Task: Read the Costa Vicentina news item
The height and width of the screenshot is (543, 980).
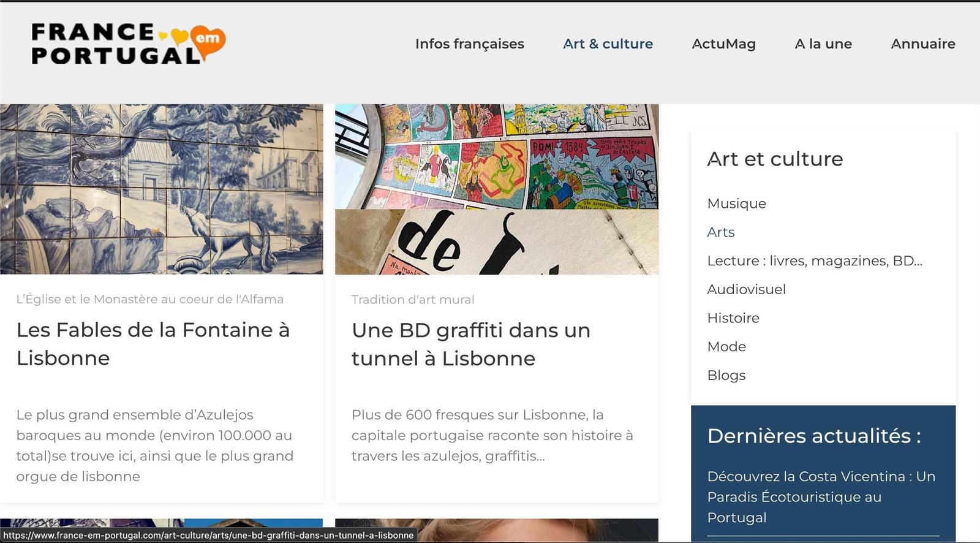Action: (821, 496)
